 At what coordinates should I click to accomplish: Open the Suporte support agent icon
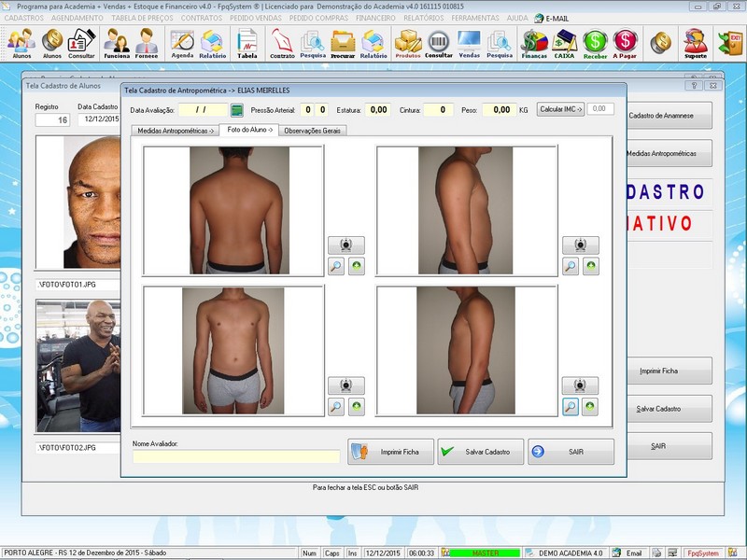point(696,43)
